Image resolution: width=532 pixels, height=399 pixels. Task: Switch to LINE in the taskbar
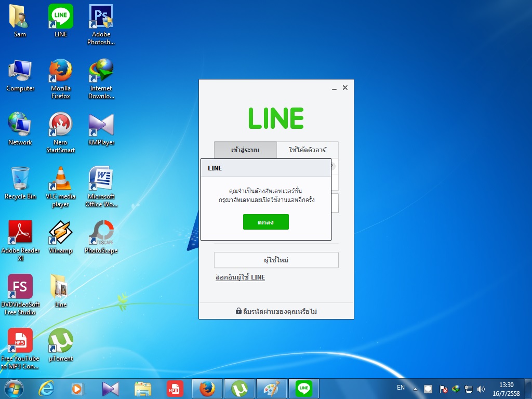pos(304,389)
